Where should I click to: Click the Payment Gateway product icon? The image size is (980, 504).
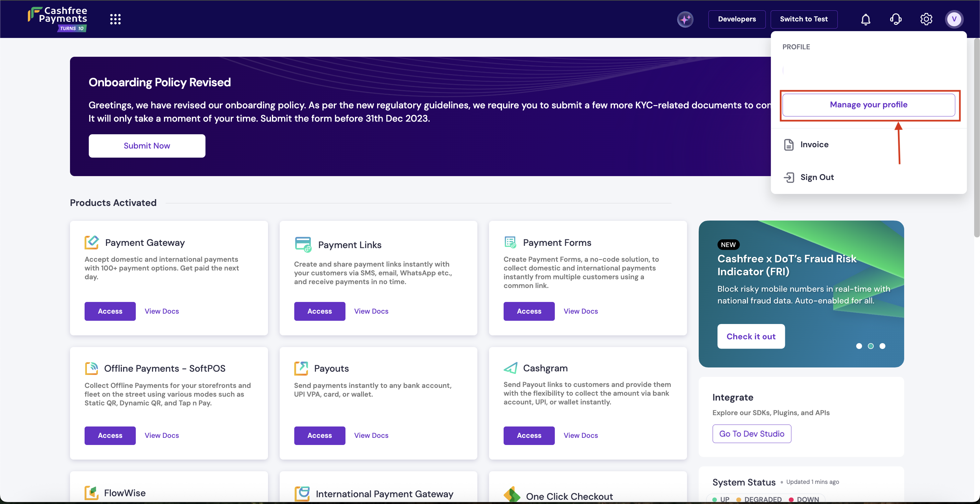[x=91, y=243]
